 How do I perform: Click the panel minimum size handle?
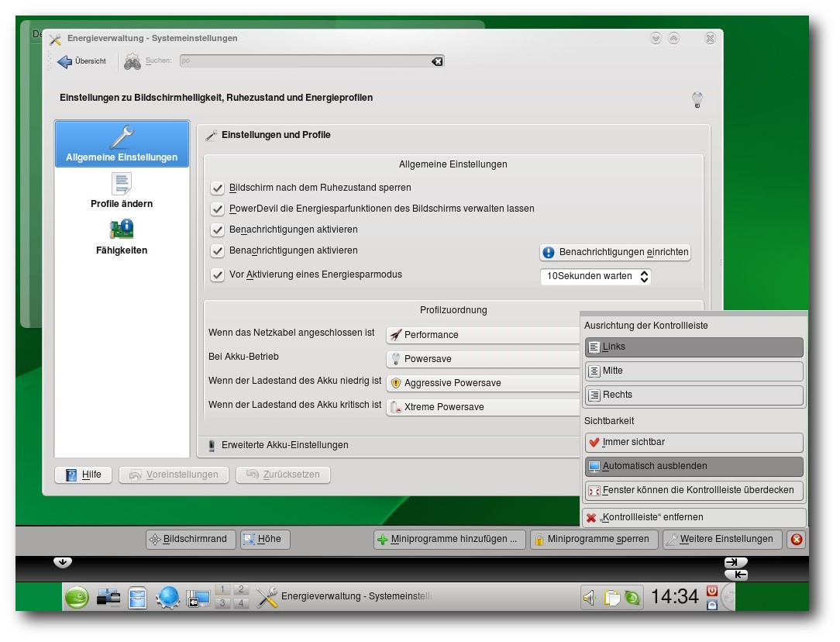coord(738,575)
